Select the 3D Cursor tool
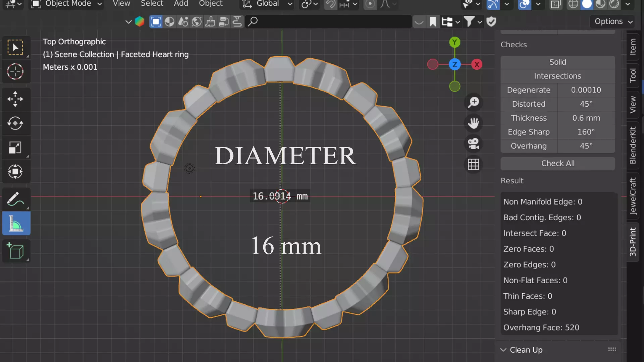The height and width of the screenshot is (362, 644). pos(15,71)
